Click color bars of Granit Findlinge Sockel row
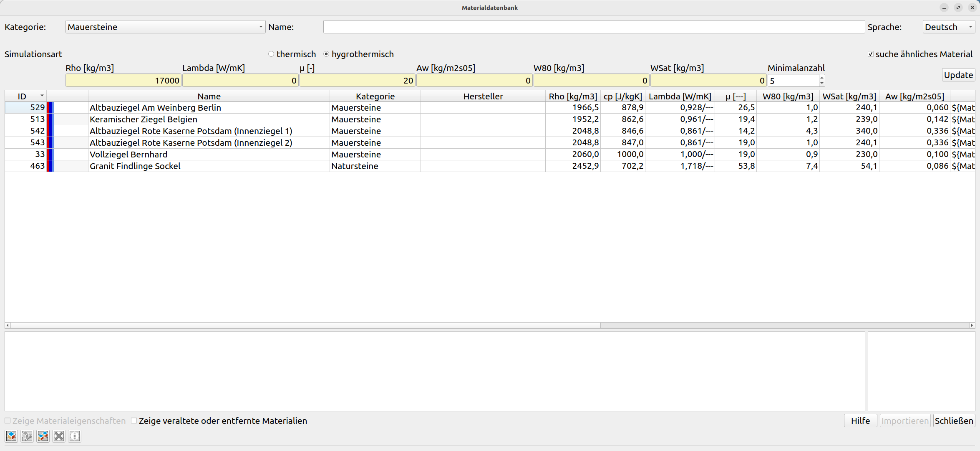This screenshot has width=980, height=451. (x=50, y=166)
